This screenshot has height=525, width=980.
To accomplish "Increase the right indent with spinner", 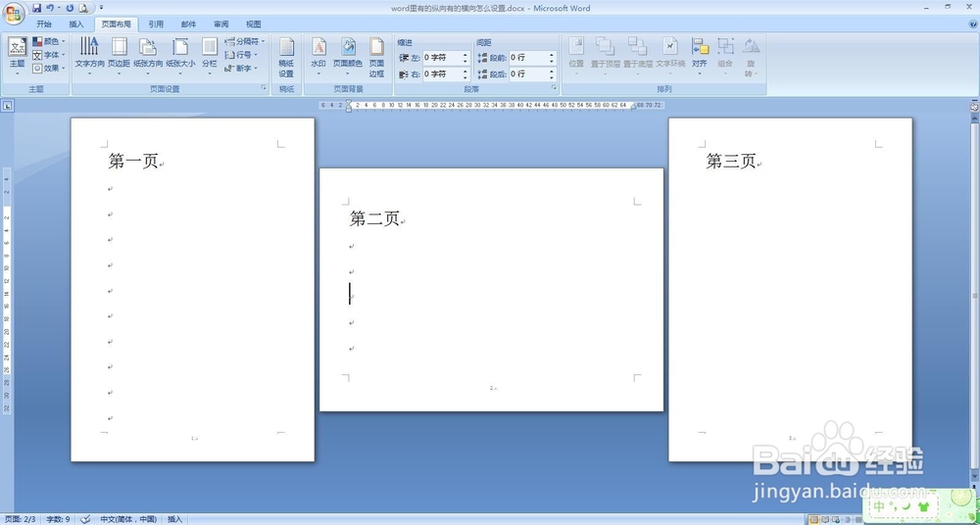I will (465, 71).
